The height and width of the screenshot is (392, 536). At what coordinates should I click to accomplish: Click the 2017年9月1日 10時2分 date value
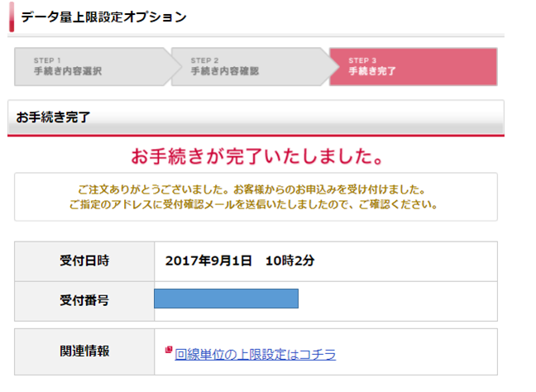click(240, 261)
